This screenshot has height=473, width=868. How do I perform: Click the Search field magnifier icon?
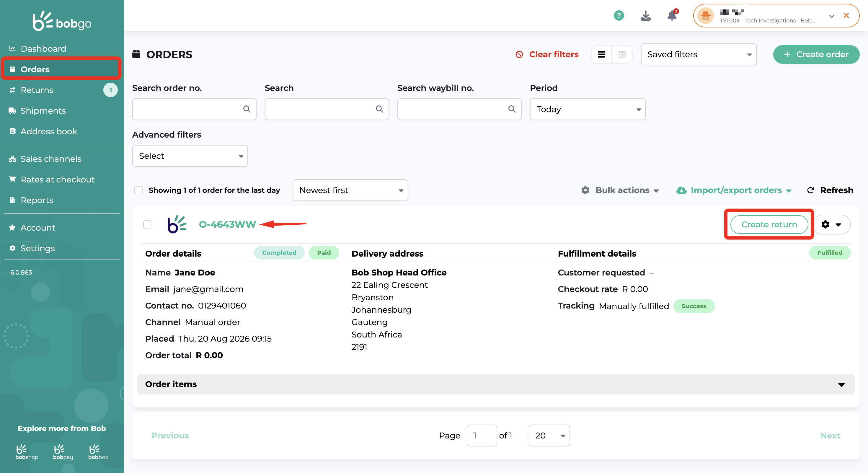tap(379, 109)
